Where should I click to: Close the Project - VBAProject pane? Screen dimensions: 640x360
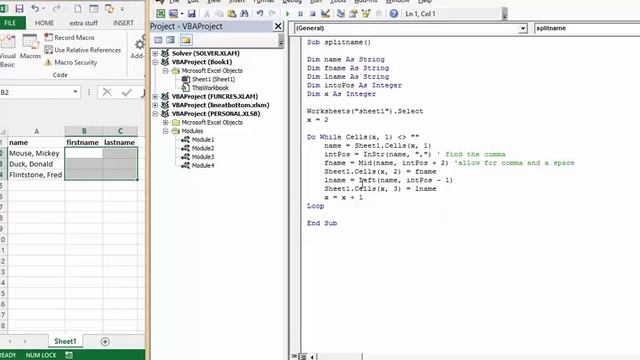(x=278, y=27)
